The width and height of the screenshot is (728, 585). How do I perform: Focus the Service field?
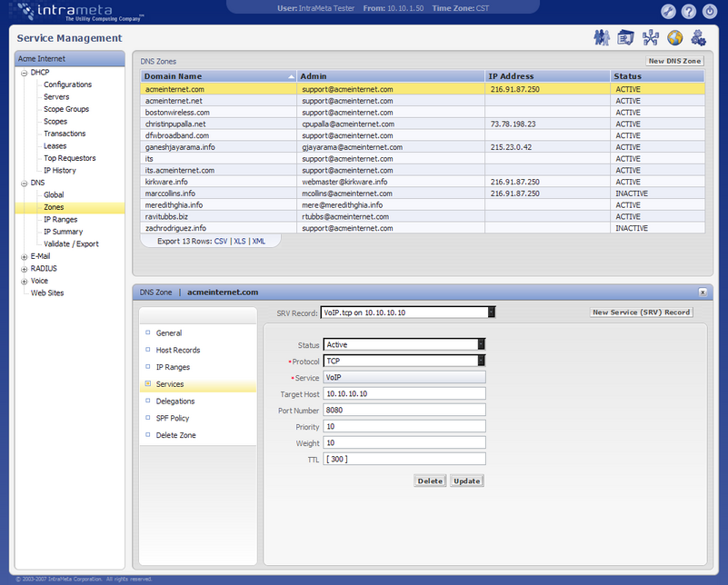pyautogui.click(x=404, y=378)
